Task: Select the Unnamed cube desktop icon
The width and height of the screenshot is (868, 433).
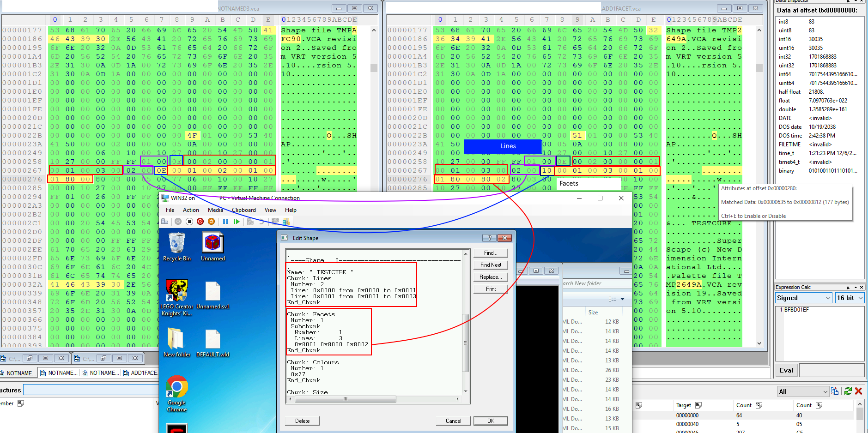Action: click(212, 247)
